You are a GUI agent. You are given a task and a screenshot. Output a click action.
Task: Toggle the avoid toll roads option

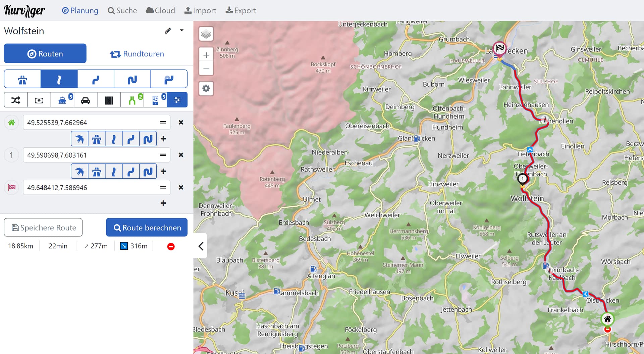(39, 100)
